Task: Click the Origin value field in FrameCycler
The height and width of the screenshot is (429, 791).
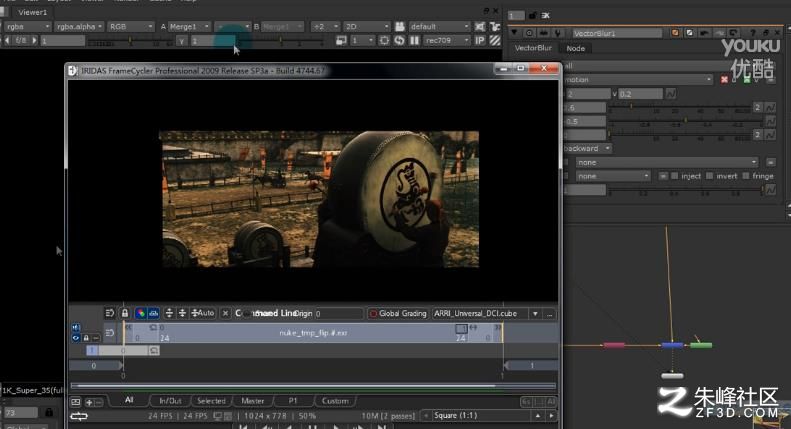Action: click(337, 314)
